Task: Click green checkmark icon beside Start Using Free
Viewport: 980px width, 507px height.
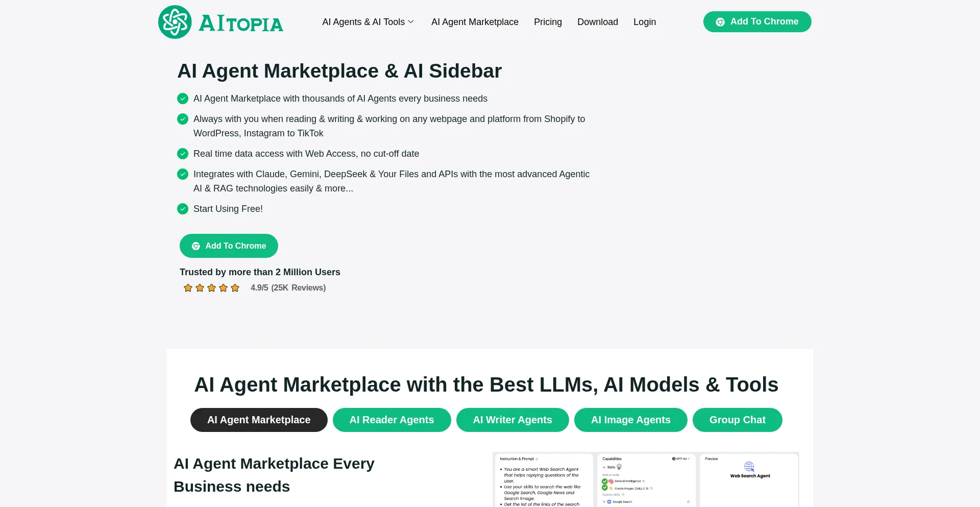Action: pos(183,209)
